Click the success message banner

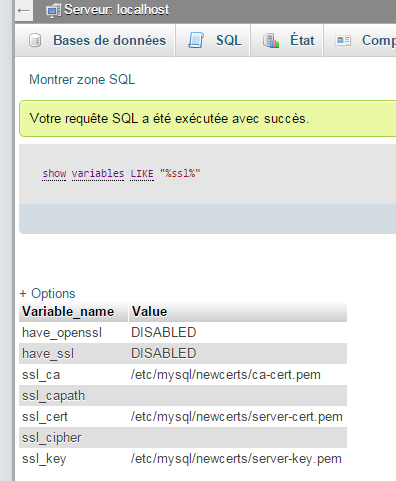point(207,118)
